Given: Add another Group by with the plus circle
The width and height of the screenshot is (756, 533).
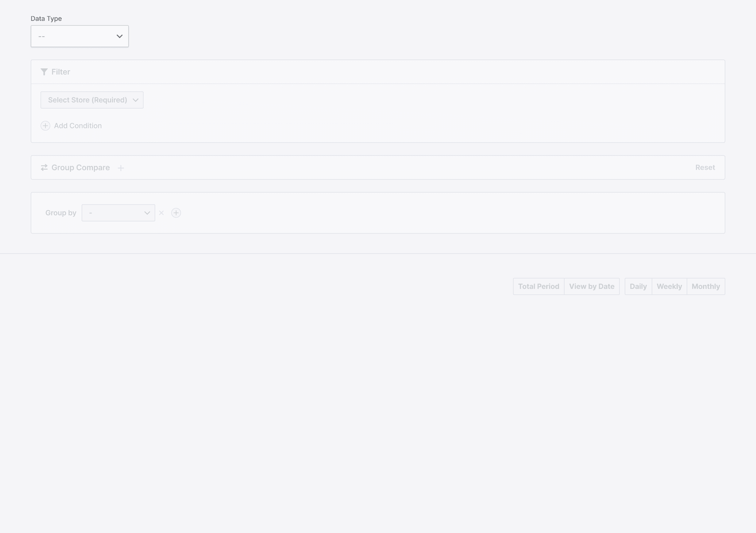Looking at the screenshot, I should coord(176,213).
